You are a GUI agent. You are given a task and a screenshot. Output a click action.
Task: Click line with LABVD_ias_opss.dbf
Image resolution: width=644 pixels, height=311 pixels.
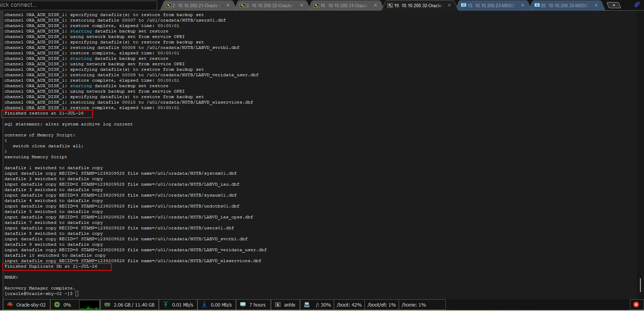pyautogui.click(x=129, y=217)
